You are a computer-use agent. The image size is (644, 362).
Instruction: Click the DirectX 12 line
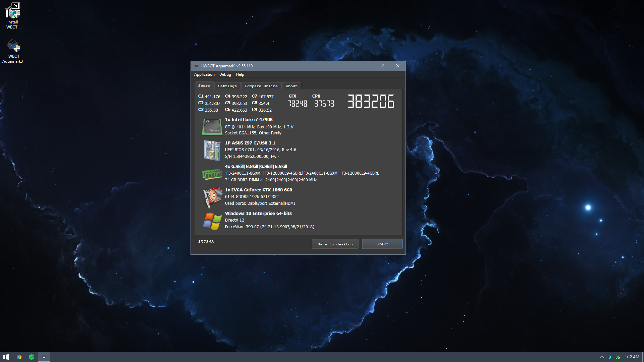pos(234,220)
